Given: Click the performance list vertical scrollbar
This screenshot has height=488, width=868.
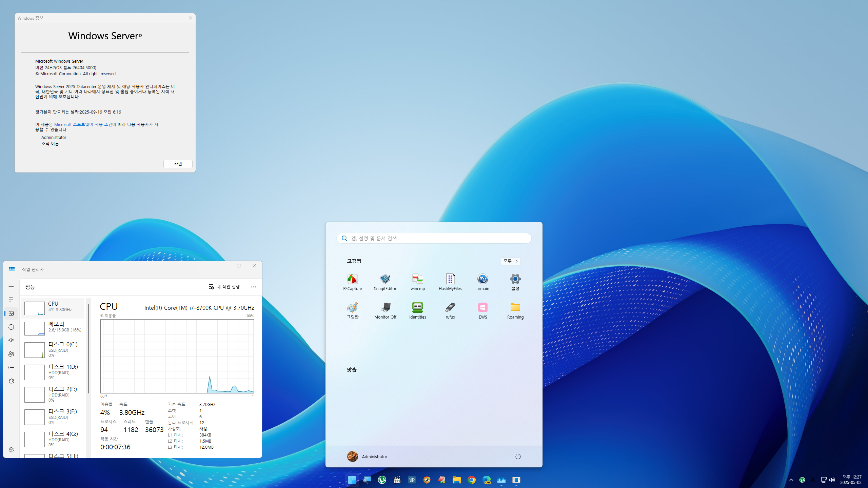Looking at the screenshot, I should [x=88, y=349].
